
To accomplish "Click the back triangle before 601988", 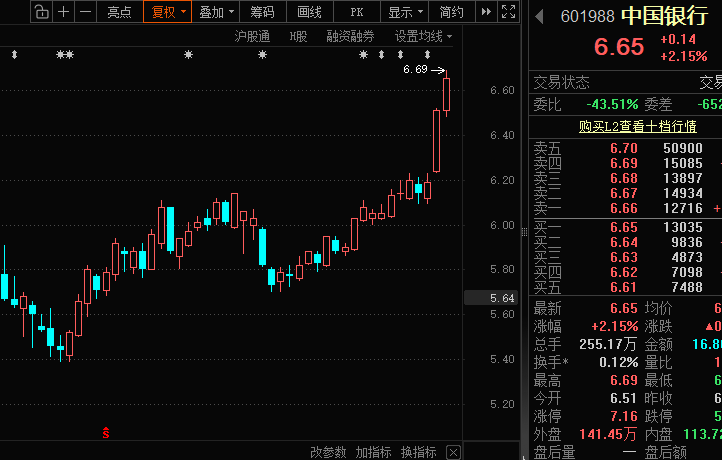I will pos(540,17).
